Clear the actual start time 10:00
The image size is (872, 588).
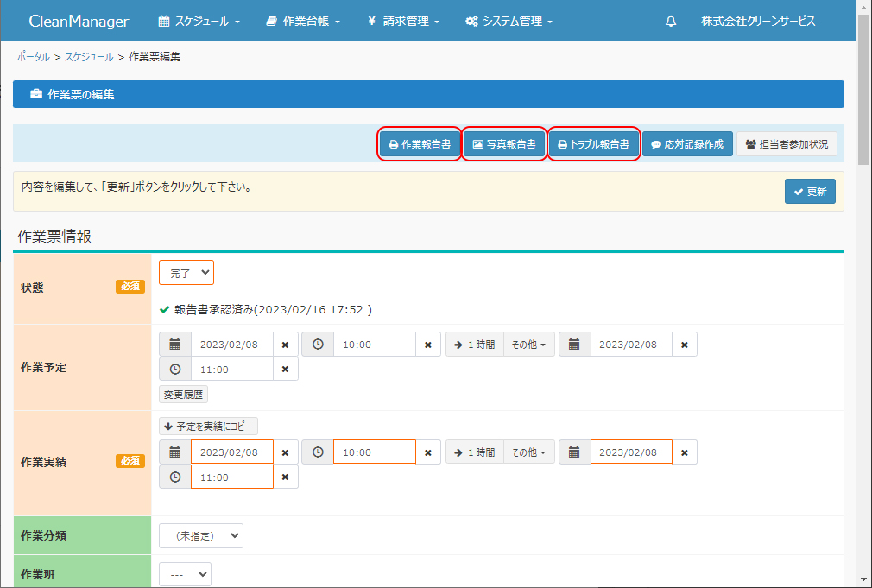tap(427, 452)
